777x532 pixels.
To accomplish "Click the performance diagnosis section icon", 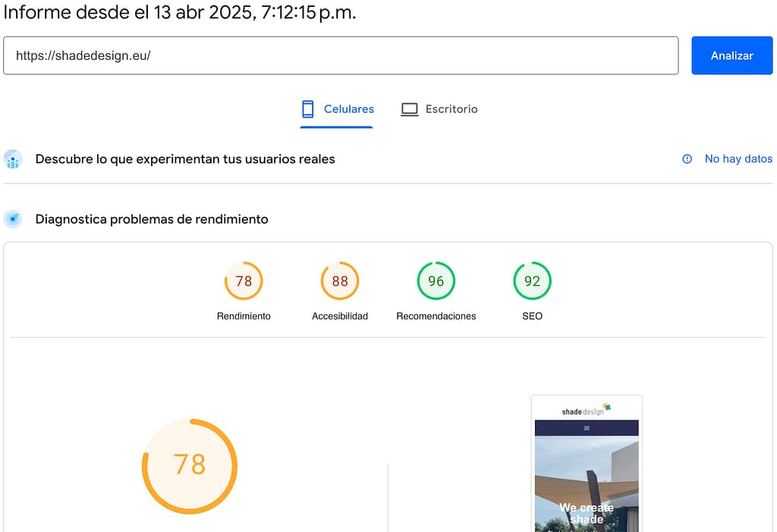I will (13, 219).
